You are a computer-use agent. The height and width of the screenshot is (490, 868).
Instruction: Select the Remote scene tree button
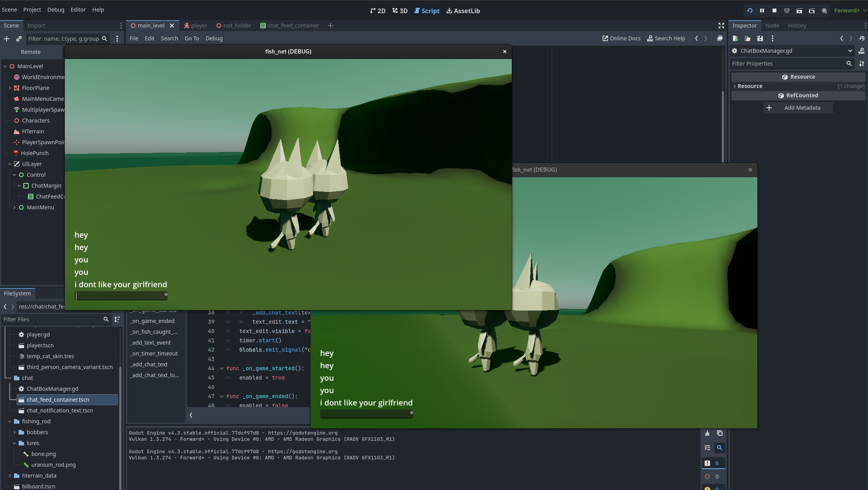[31, 52]
